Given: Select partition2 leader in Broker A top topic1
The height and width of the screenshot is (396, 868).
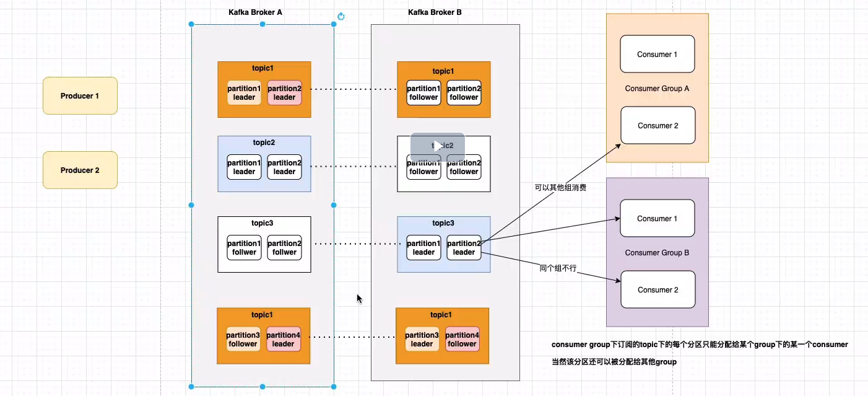Looking at the screenshot, I should pyautogui.click(x=284, y=93).
